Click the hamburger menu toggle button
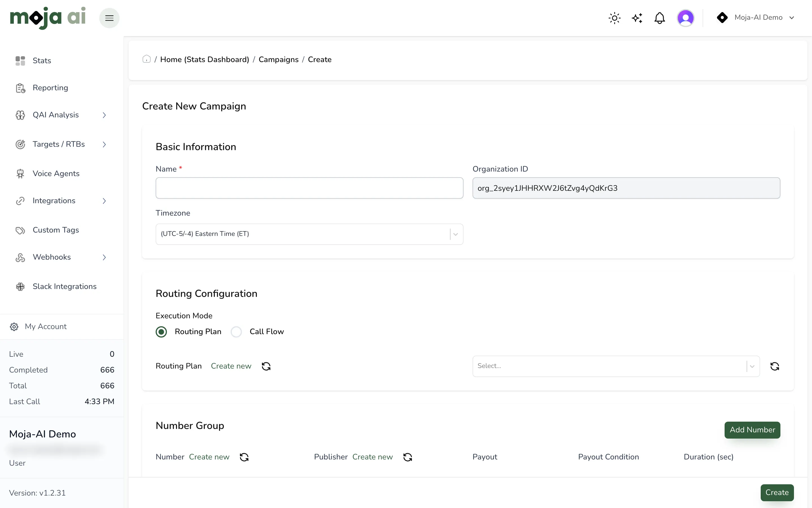 pos(109,18)
